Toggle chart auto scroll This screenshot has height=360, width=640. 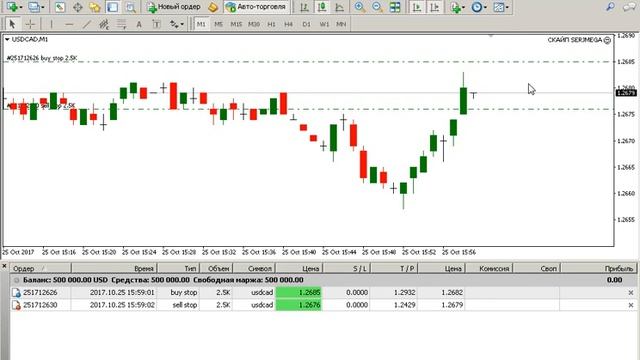417,7
